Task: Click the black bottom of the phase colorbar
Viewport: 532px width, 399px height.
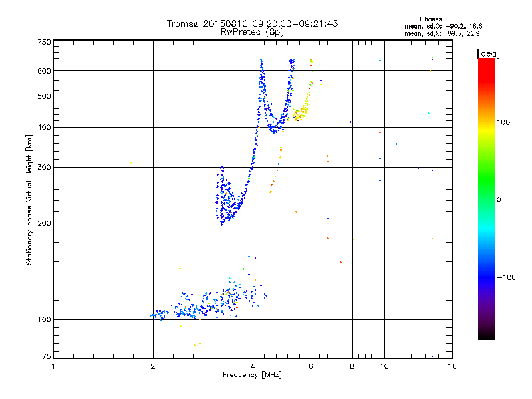Action: click(x=487, y=334)
